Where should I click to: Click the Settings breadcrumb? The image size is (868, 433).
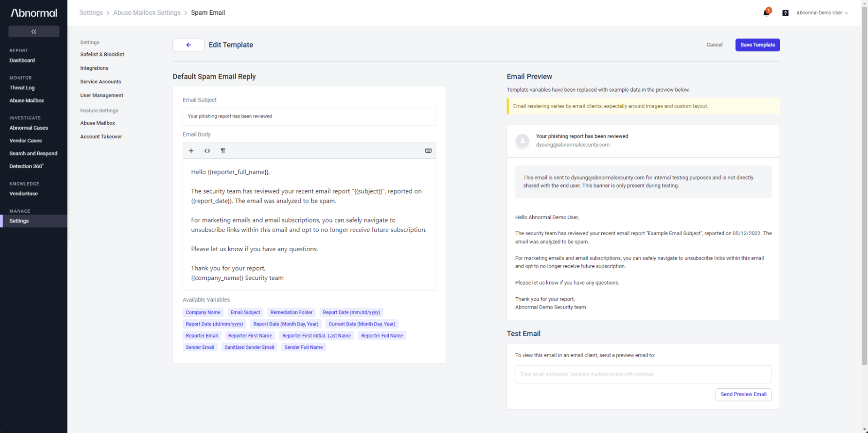[91, 13]
